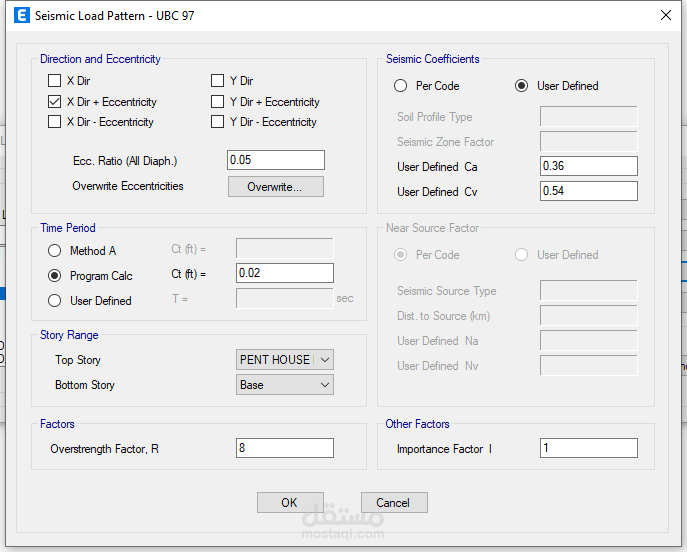Viewport: 687px width, 552px height.
Task: Click the Overwrite... eccentricities button
Action: (x=276, y=187)
